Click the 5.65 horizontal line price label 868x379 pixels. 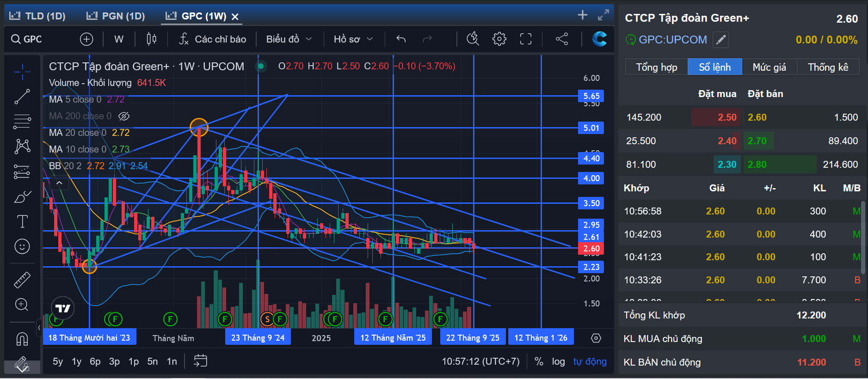point(591,96)
